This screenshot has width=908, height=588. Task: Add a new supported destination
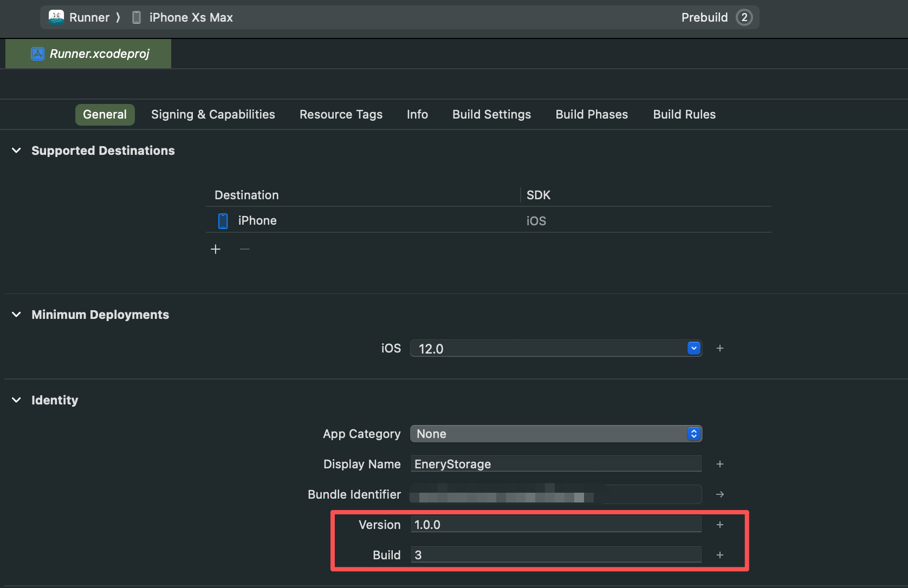216,249
